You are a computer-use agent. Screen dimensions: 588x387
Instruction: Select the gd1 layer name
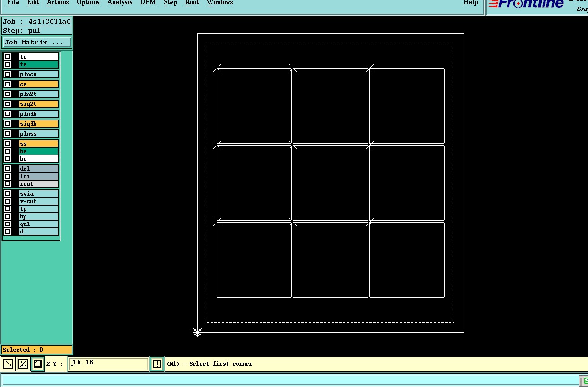click(38, 224)
